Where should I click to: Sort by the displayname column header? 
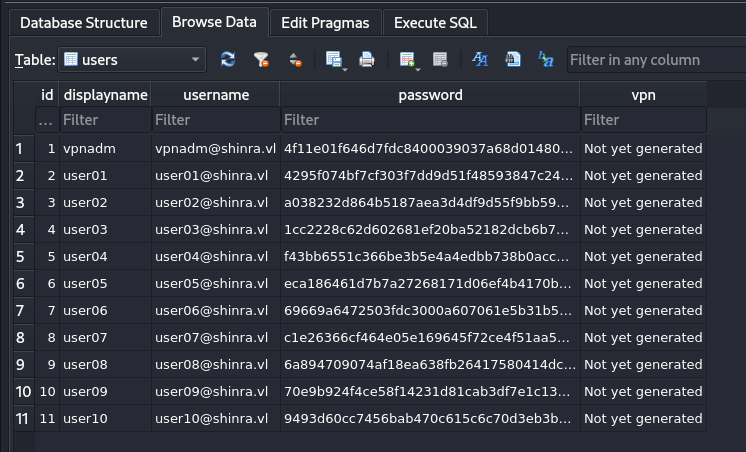coord(105,95)
